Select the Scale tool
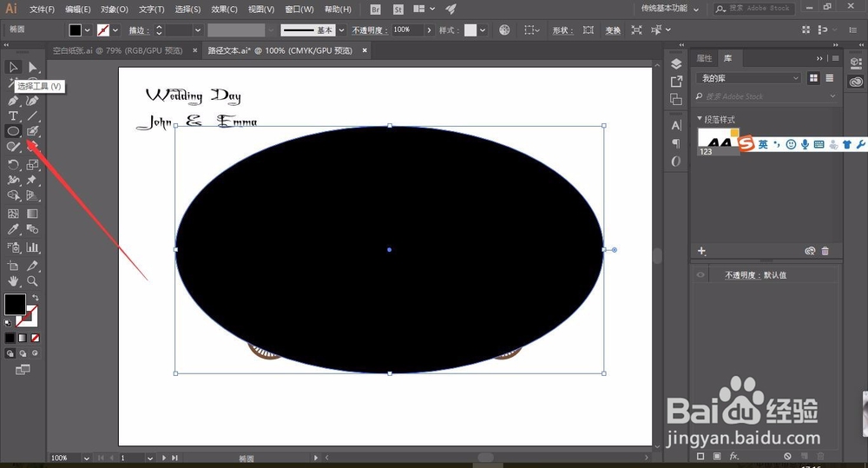This screenshot has height=468, width=868. coord(33,164)
